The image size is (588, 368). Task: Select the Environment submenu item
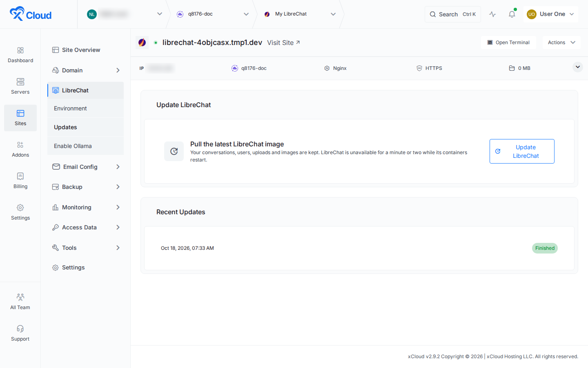coord(86,108)
